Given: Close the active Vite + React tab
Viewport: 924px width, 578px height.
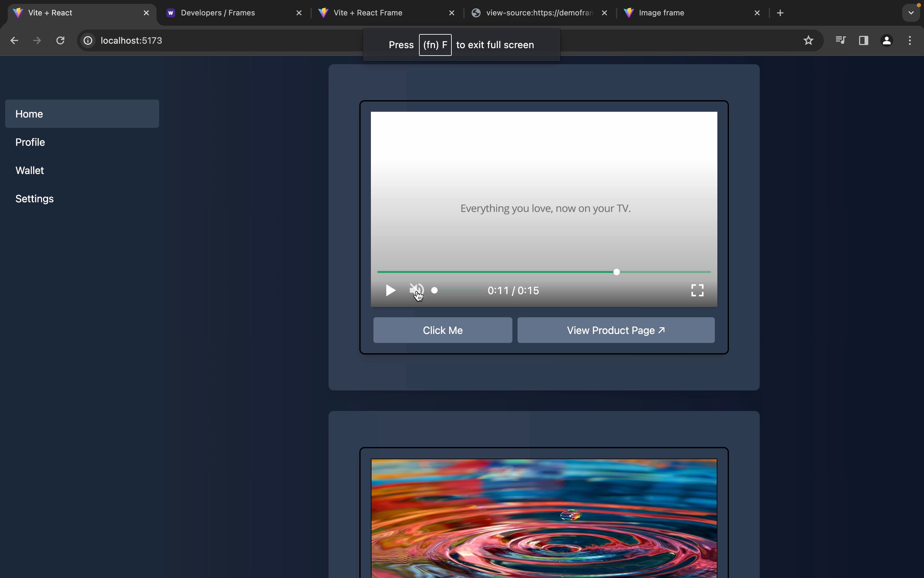Looking at the screenshot, I should 147,13.
